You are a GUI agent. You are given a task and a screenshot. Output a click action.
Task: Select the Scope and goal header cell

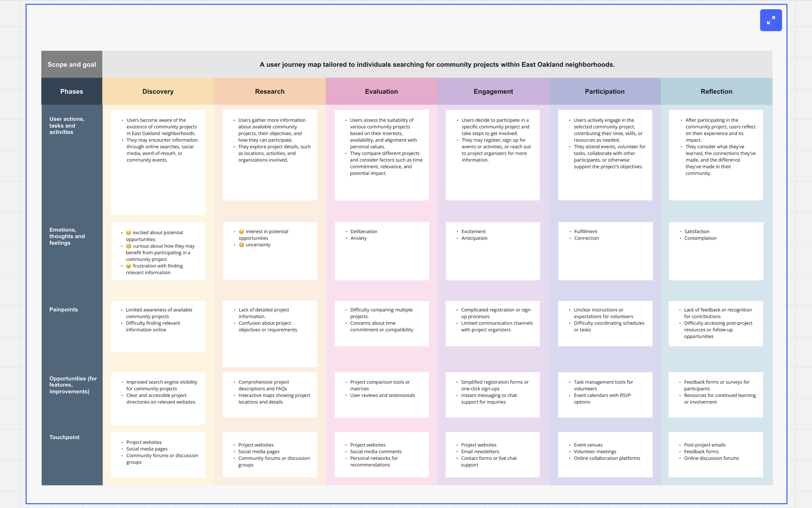pos(71,64)
